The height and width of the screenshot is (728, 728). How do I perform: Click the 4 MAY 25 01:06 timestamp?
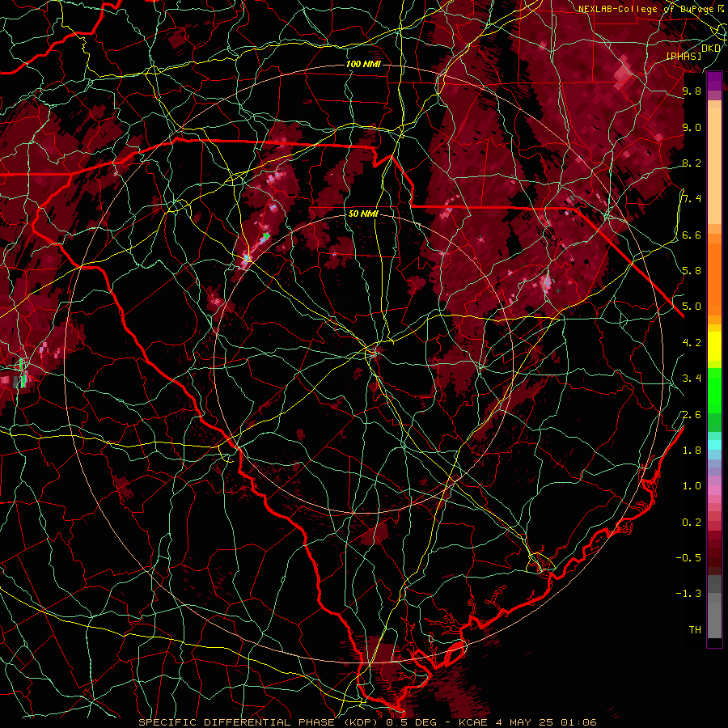(x=548, y=722)
